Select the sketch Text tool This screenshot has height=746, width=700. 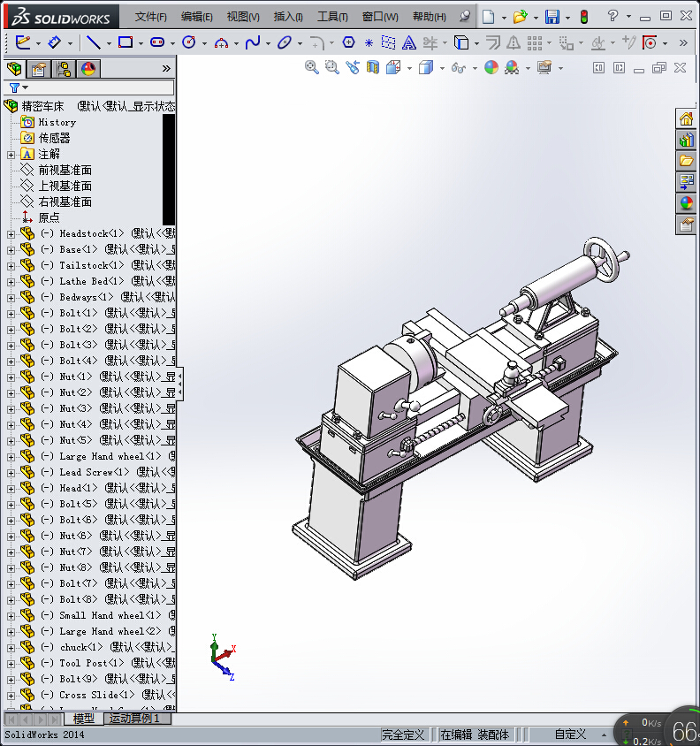point(408,42)
